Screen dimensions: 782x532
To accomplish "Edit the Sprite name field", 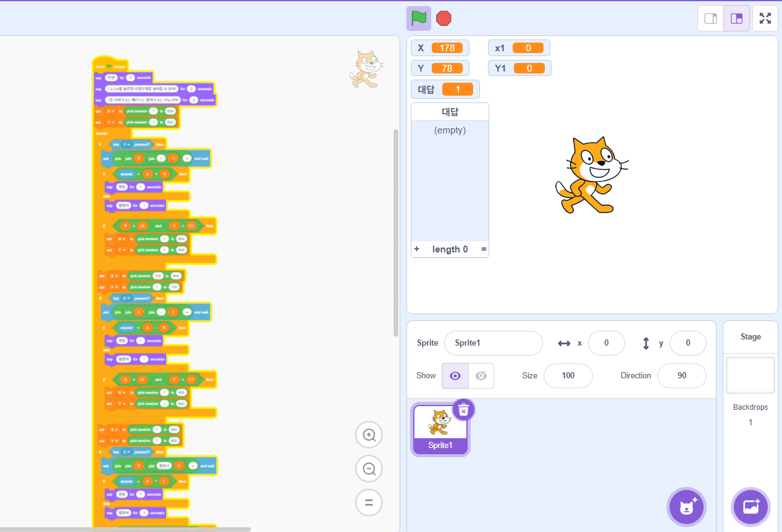I will 493,343.
